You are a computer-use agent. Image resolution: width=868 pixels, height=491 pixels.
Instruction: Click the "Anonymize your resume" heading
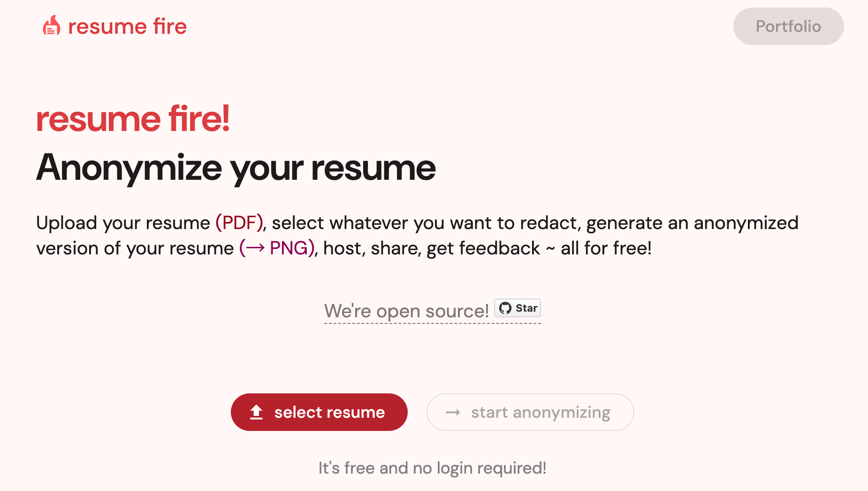[x=236, y=168]
